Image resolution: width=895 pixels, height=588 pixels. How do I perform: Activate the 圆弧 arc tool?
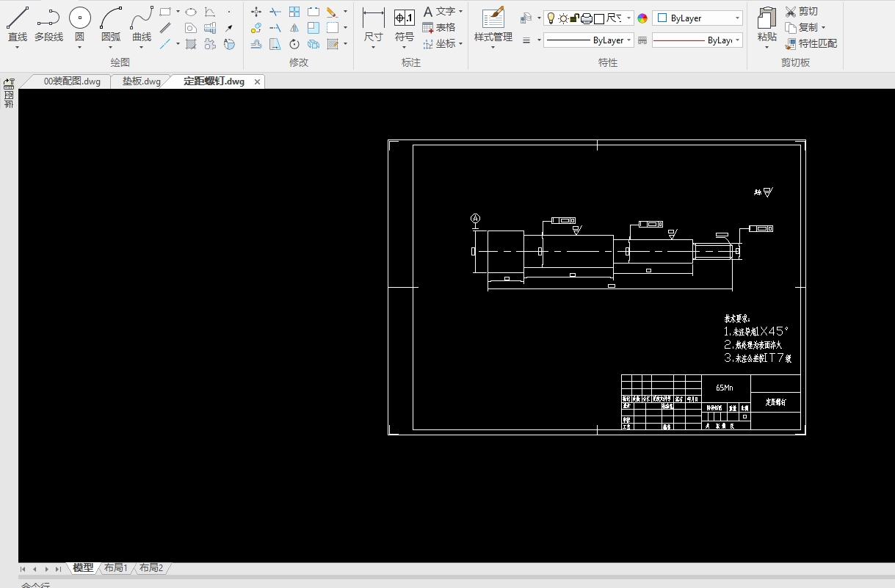[111, 25]
